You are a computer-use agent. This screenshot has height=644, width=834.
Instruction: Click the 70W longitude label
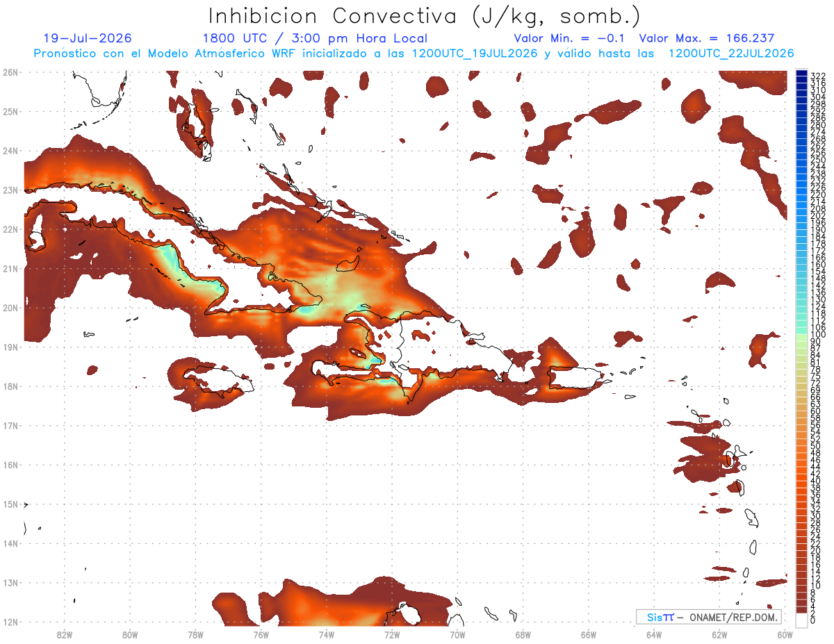point(457,634)
